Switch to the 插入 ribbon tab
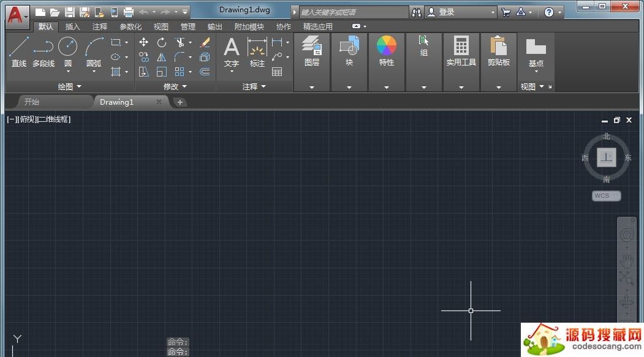Screen dimensions: 644x357 [x=73, y=26]
